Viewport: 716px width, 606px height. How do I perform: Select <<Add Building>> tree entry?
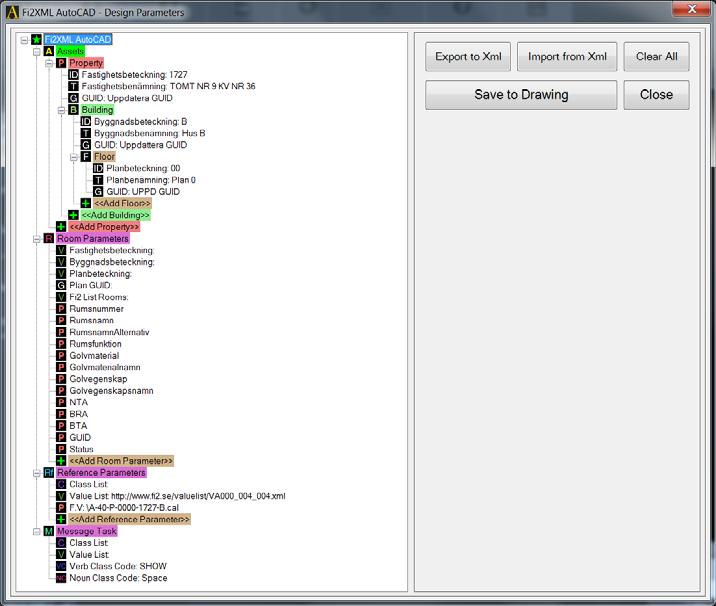pyautogui.click(x=116, y=215)
